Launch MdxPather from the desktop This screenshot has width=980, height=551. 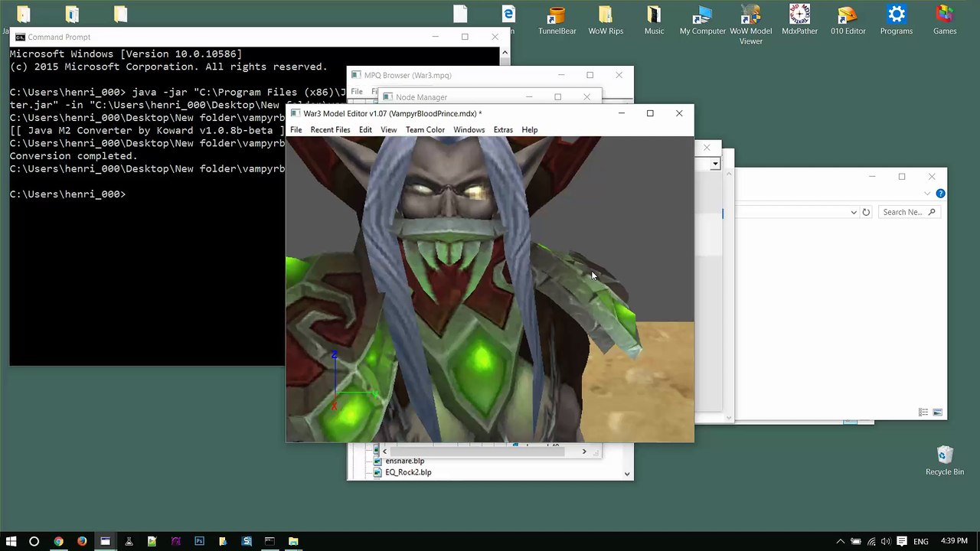tap(799, 21)
